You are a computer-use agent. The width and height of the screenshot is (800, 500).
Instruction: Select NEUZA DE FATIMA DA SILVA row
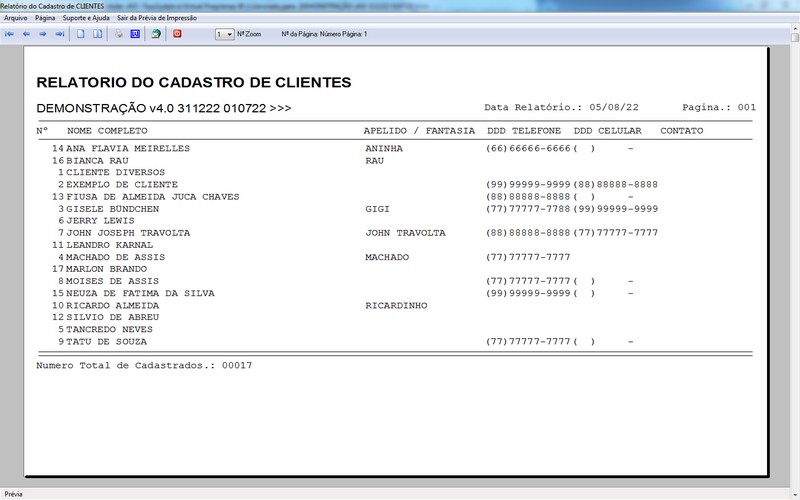coord(140,293)
